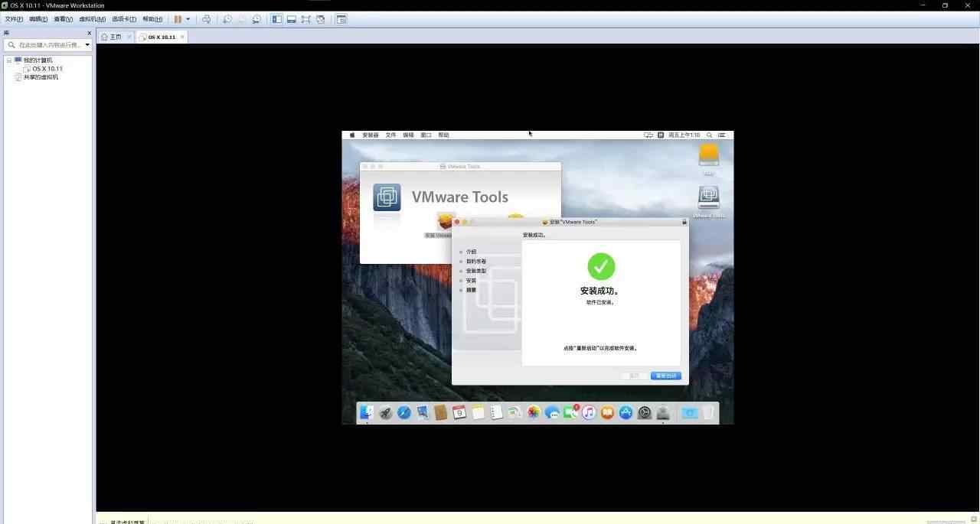This screenshot has width=980, height=524.
Task: Open Finder from the Dock
Action: pyautogui.click(x=367, y=412)
